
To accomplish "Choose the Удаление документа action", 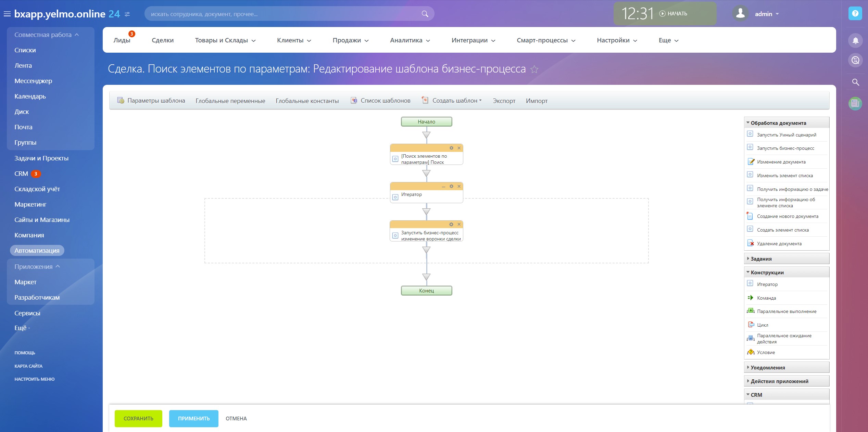I will tap(779, 244).
